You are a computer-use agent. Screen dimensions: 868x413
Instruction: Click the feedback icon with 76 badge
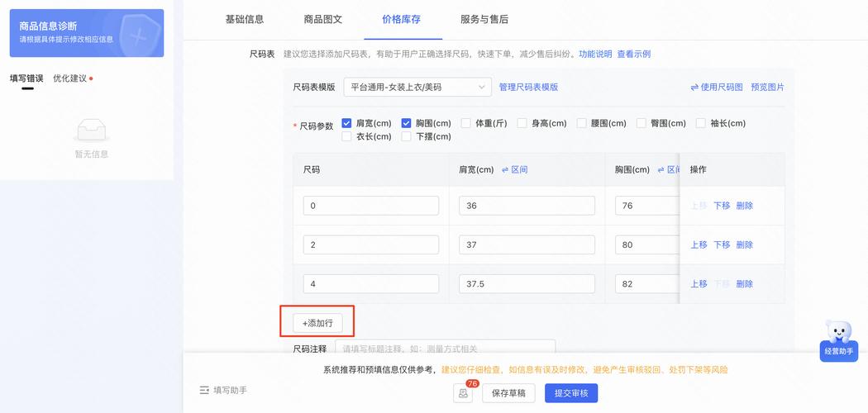pos(463,393)
